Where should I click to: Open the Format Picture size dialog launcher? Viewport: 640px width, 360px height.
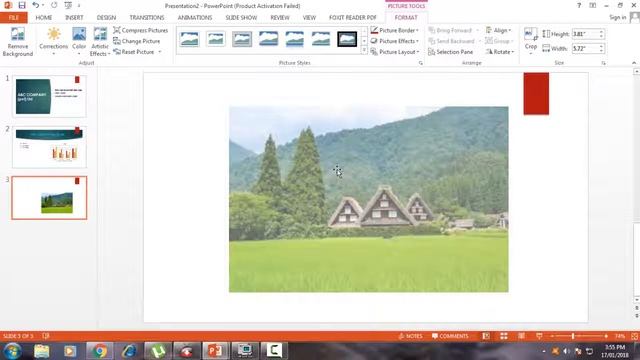coord(603,63)
